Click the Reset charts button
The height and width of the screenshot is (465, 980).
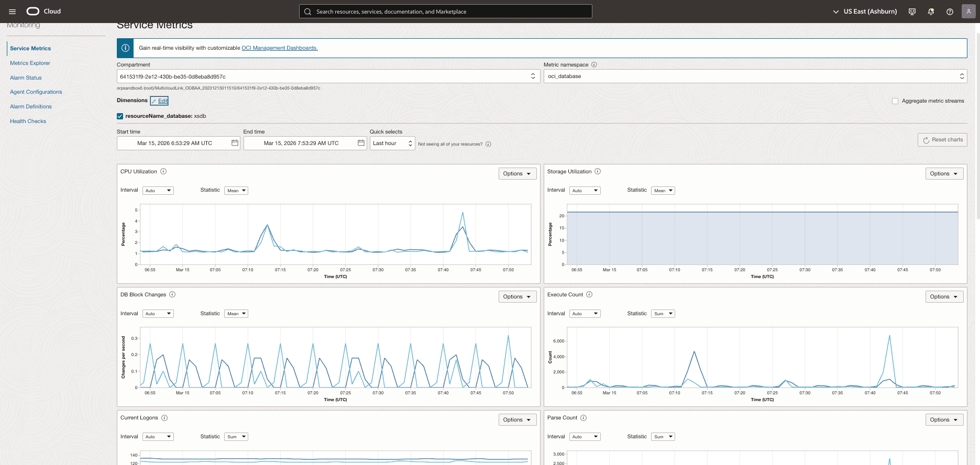tap(942, 140)
